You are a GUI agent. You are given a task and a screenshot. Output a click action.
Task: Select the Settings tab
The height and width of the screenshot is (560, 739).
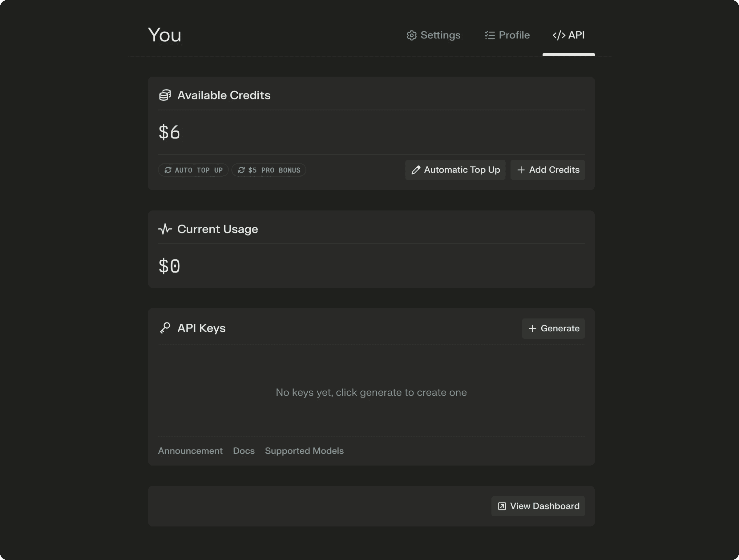[x=433, y=35]
